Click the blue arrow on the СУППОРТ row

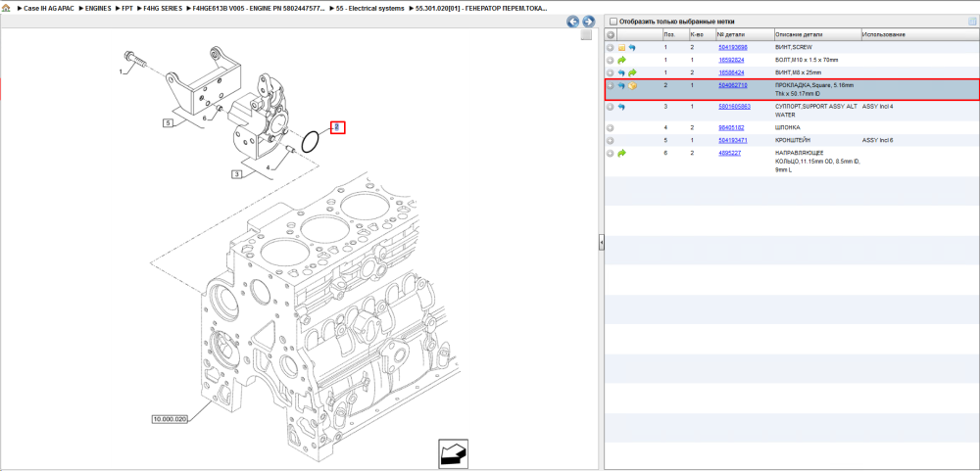[x=622, y=107]
